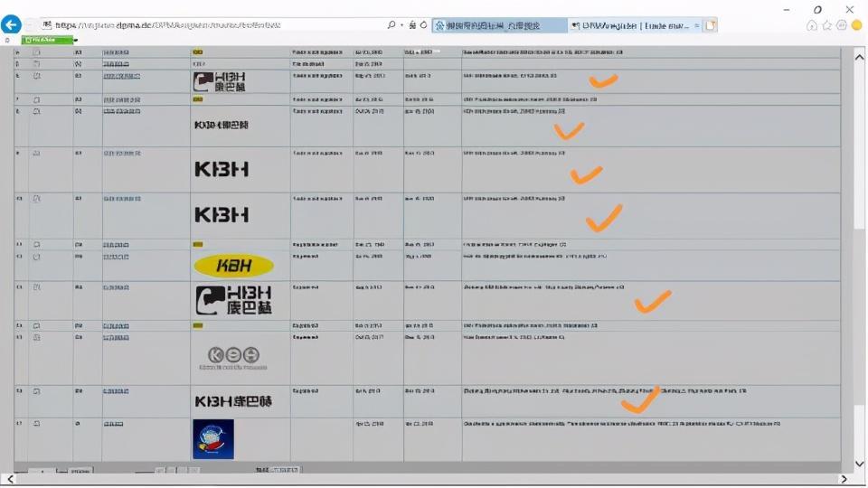Tick checkbox for KBH Chinese logo row
The height and width of the screenshot is (488, 868).
tap(37, 76)
